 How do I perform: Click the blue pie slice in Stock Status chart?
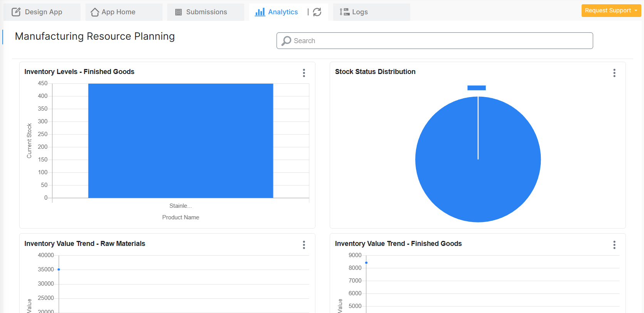coord(478,159)
